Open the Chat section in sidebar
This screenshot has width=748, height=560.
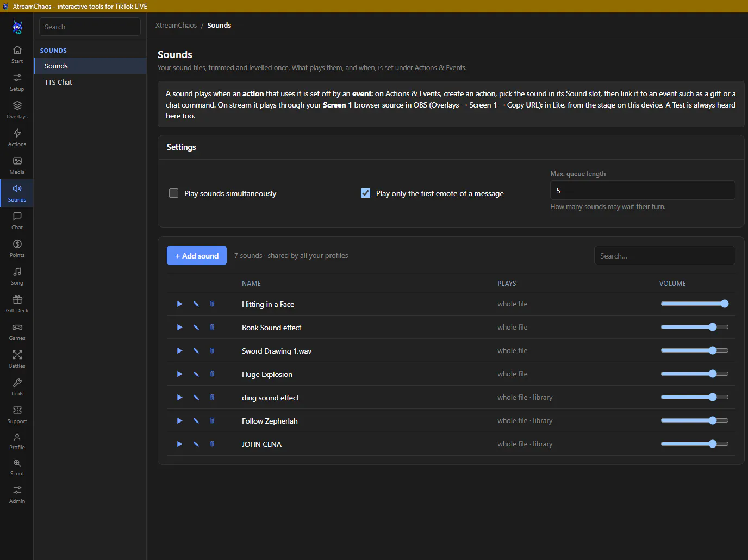tap(17, 221)
